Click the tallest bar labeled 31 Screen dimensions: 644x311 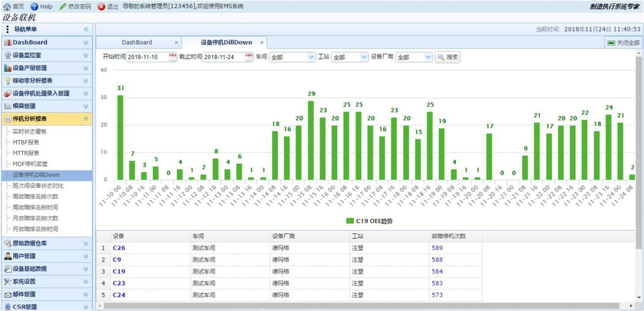(121, 137)
